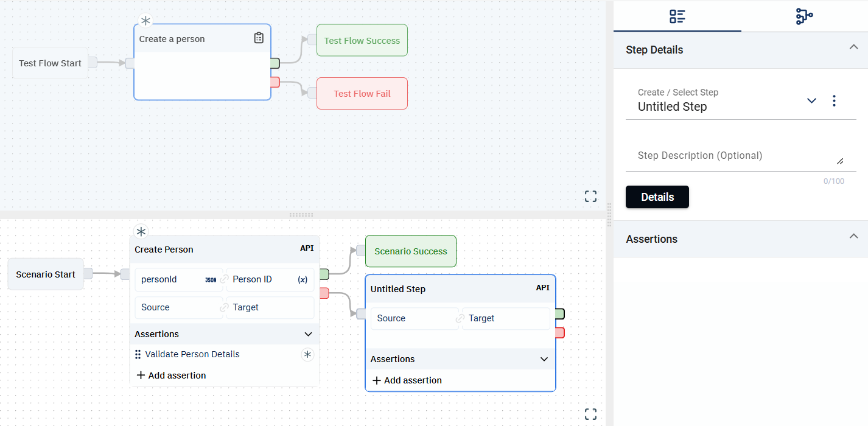The height and width of the screenshot is (426, 868).
Task: Click Add assertion in the Untitled Step node
Action: 407,380
